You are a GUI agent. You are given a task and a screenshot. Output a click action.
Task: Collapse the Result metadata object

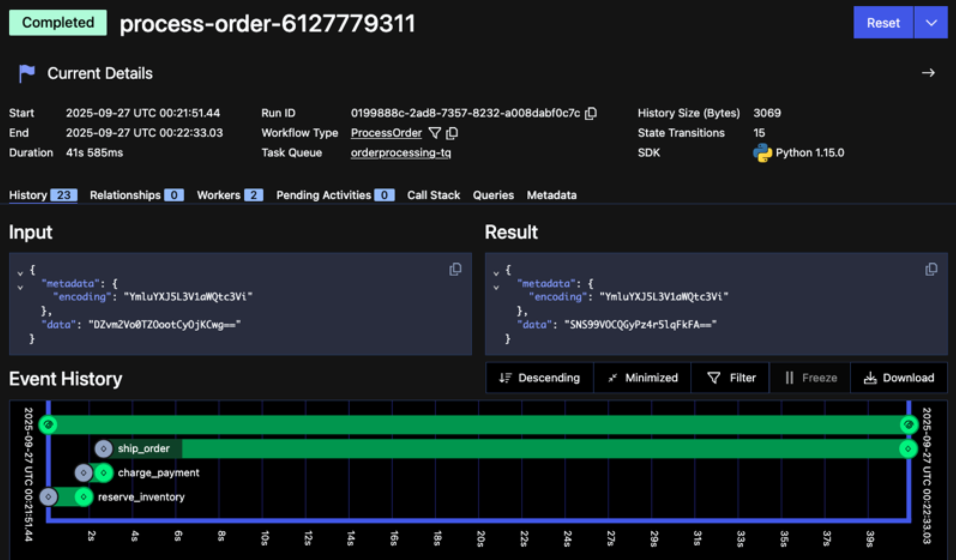[x=496, y=287]
